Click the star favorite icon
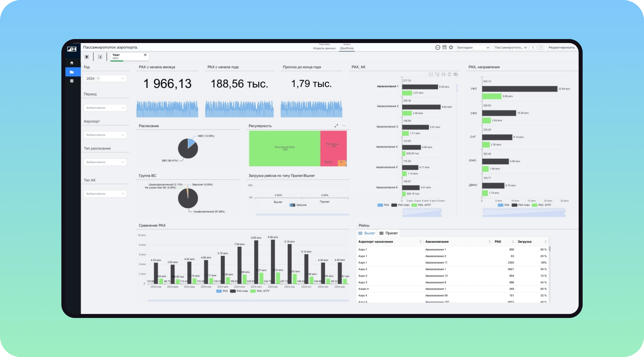This screenshot has width=644, height=357. (x=451, y=48)
